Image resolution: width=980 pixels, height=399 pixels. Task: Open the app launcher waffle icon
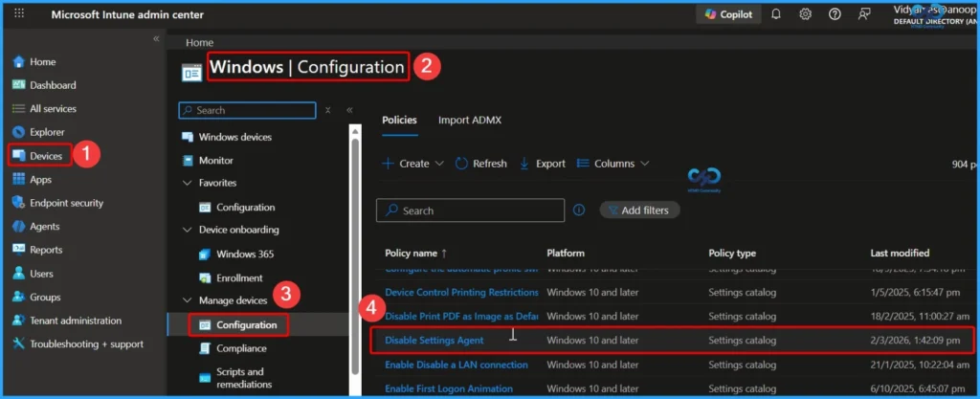19,13
